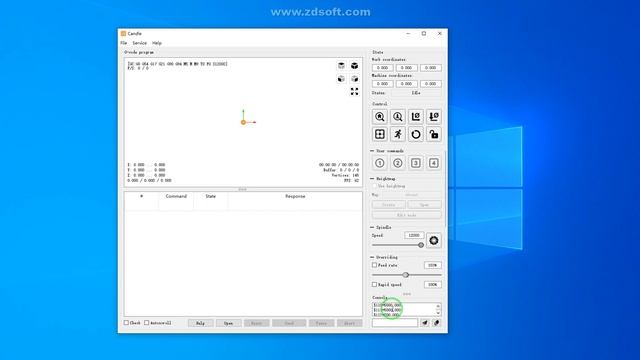Screen dimensions: 640x360
Task: Click the Safe position running-man icon
Action: (x=398, y=134)
